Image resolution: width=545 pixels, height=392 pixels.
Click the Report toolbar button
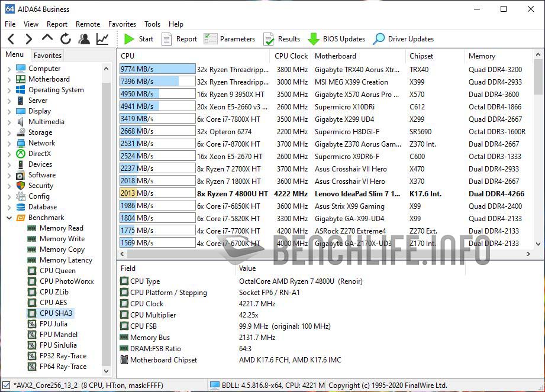pyautogui.click(x=179, y=39)
